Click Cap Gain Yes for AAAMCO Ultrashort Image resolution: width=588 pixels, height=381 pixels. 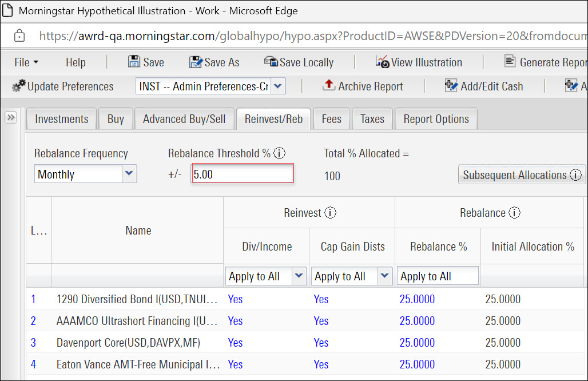pos(321,320)
